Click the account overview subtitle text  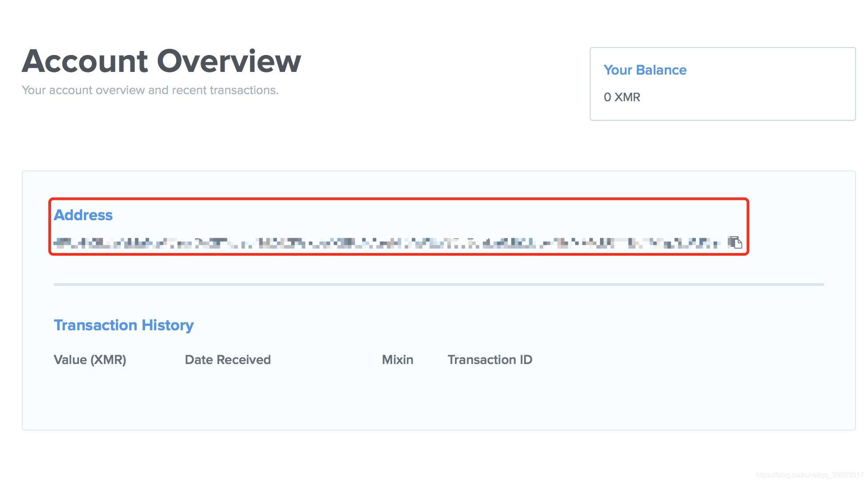(150, 90)
